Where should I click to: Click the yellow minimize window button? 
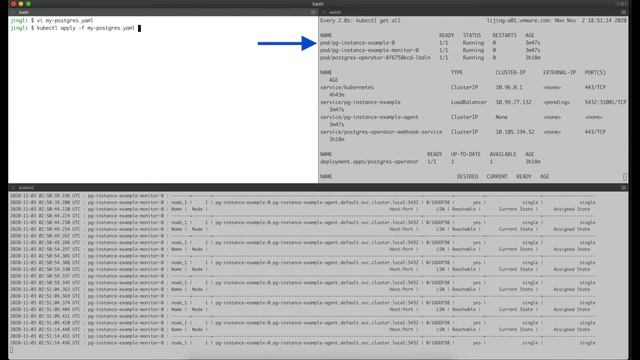(x=21, y=4)
